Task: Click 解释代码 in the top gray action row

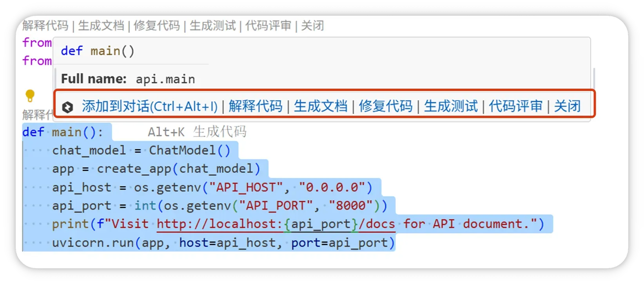Action: (45, 26)
